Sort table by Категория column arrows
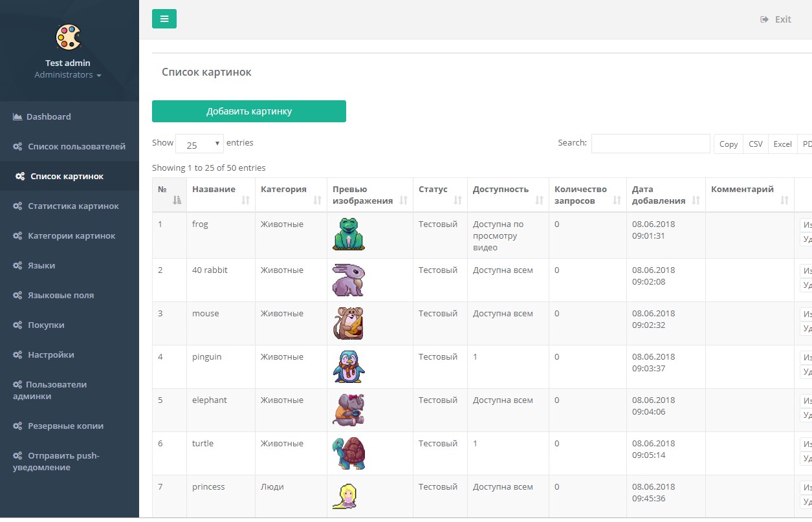 [317, 201]
